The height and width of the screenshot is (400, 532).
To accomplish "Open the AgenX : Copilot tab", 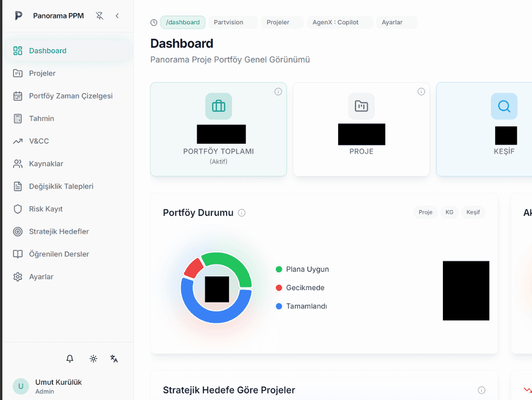I will pos(340,23).
